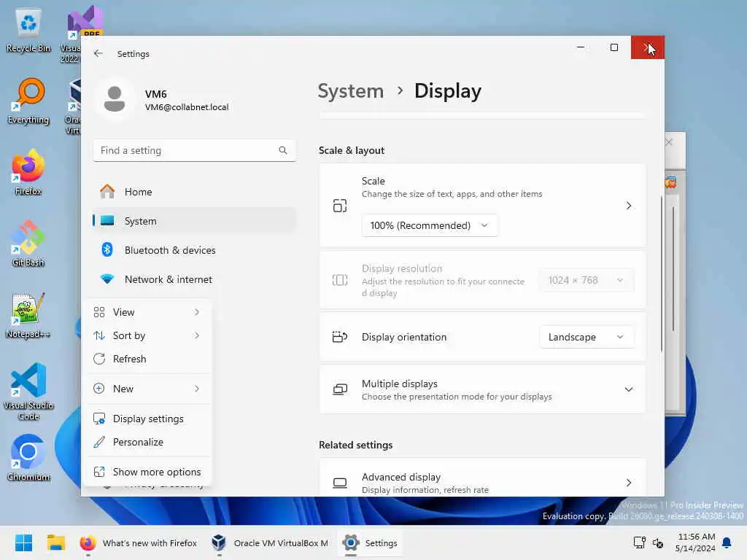Choose Personalize from the context menu
The height and width of the screenshot is (560, 747).
click(x=149, y=442)
